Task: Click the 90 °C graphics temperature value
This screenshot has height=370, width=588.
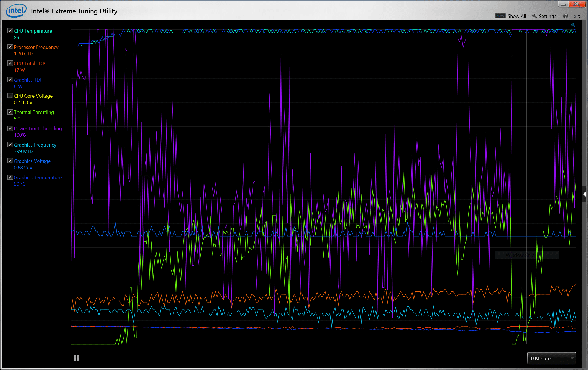Action: tap(20, 184)
